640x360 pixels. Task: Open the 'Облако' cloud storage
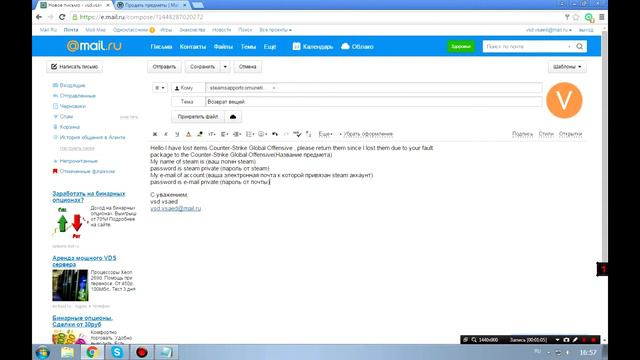357,47
